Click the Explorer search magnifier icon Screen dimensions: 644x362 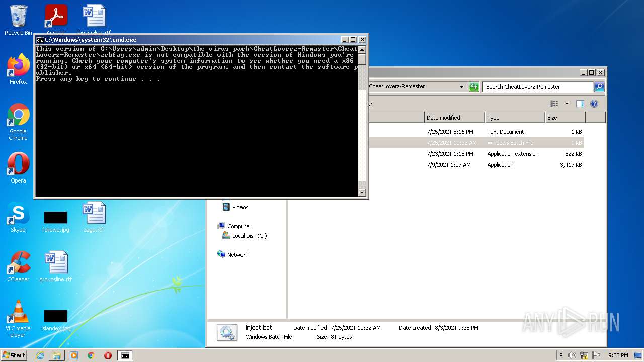(x=599, y=87)
